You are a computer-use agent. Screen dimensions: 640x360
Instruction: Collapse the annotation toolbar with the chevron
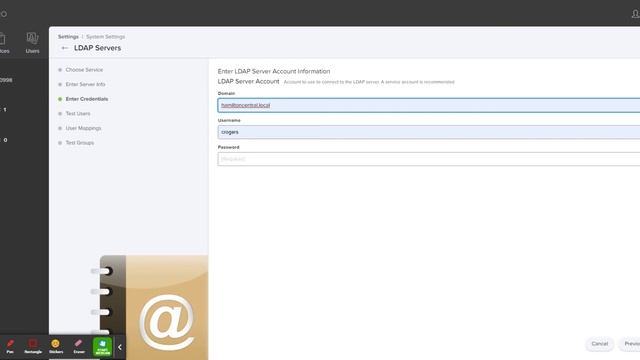(x=120, y=347)
